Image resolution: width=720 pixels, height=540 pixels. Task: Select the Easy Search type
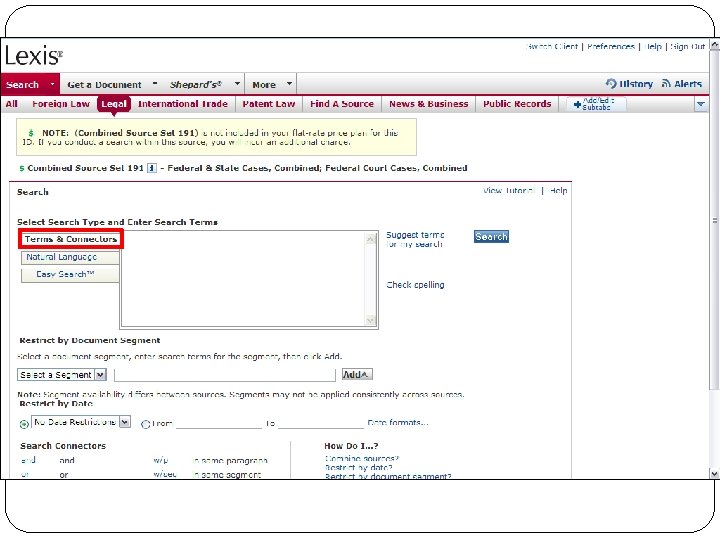pos(70,275)
